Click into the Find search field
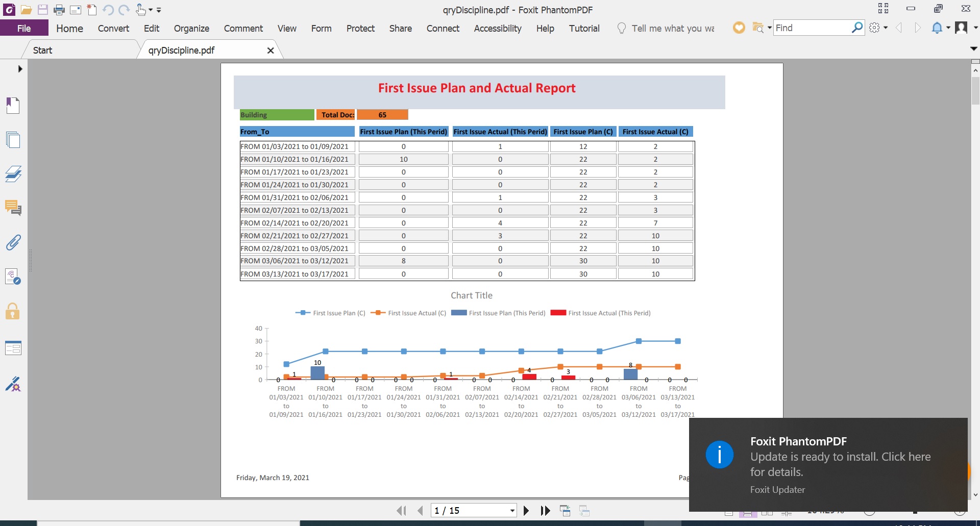Screen dimensions: 980x526 [x=812, y=28]
